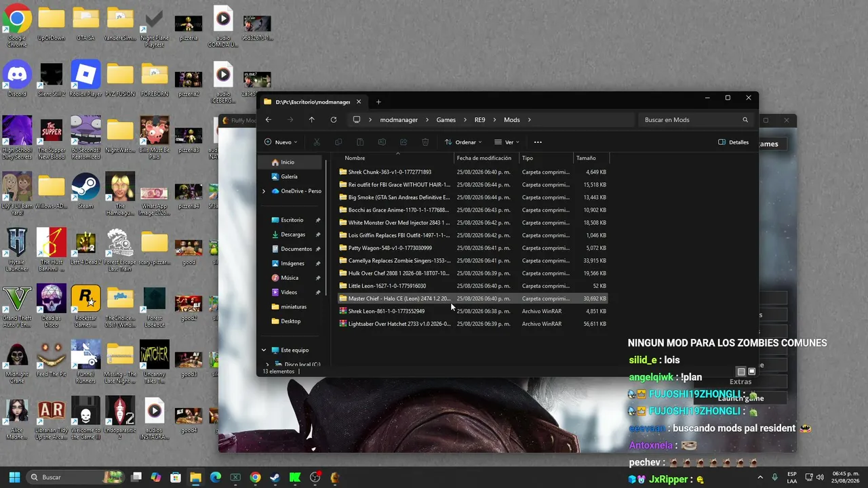
Task: Toggle the Detalles pane
Action: click(x=734, y=142)
